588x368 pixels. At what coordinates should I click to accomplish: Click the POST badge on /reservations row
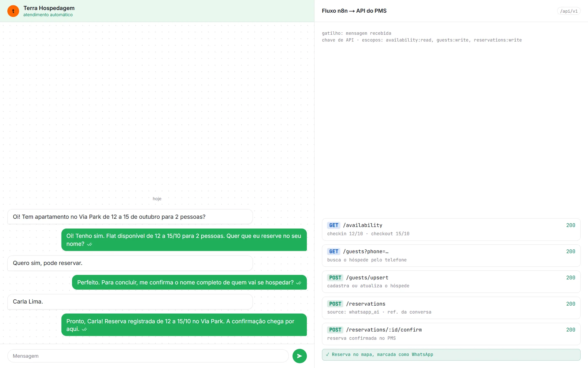click(x=335, y=304)
